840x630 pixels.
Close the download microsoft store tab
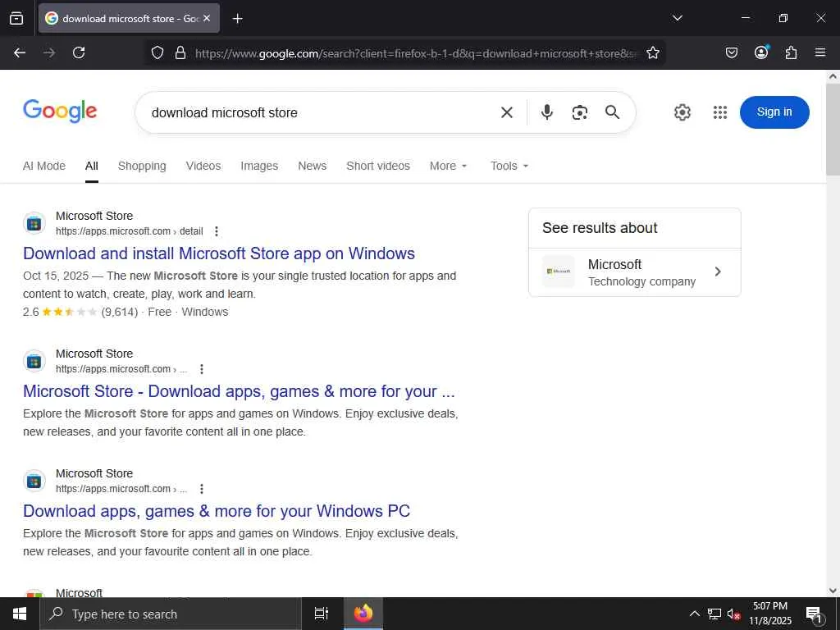(x=207, y=18)
